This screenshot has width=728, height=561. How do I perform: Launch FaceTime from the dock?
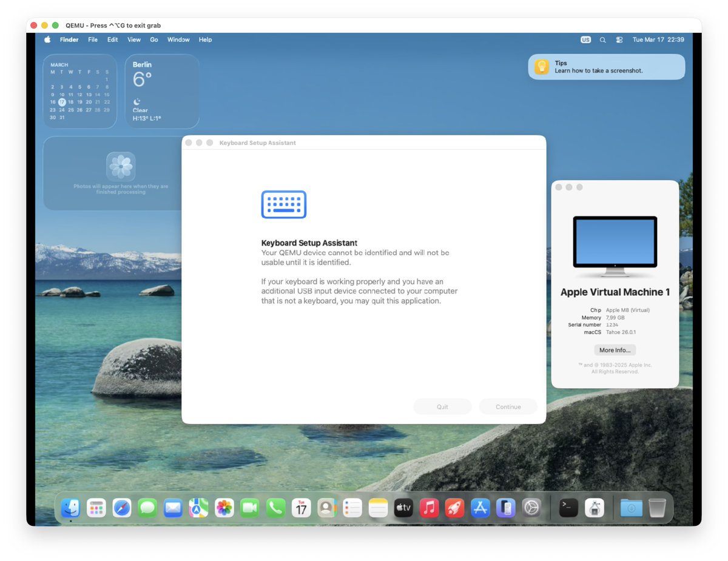pos(250,508)
